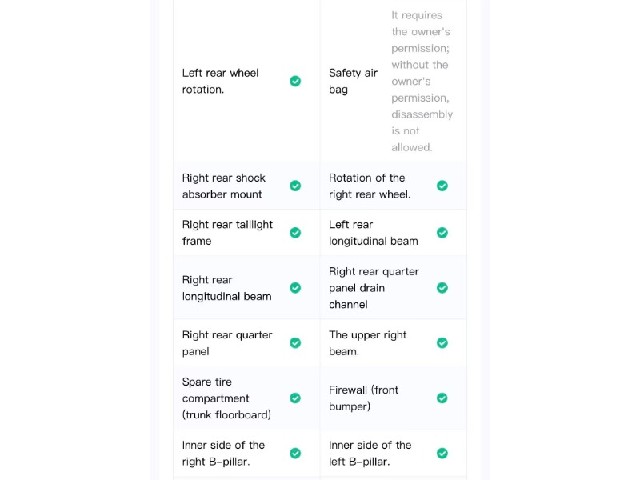Click check icon for Right rear shock absorber mount

[x=296, y=186]
